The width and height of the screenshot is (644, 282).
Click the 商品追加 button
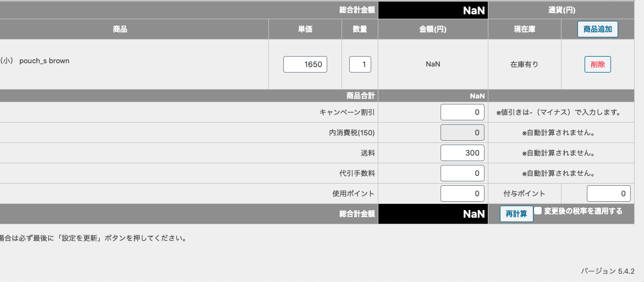[598, 29]
